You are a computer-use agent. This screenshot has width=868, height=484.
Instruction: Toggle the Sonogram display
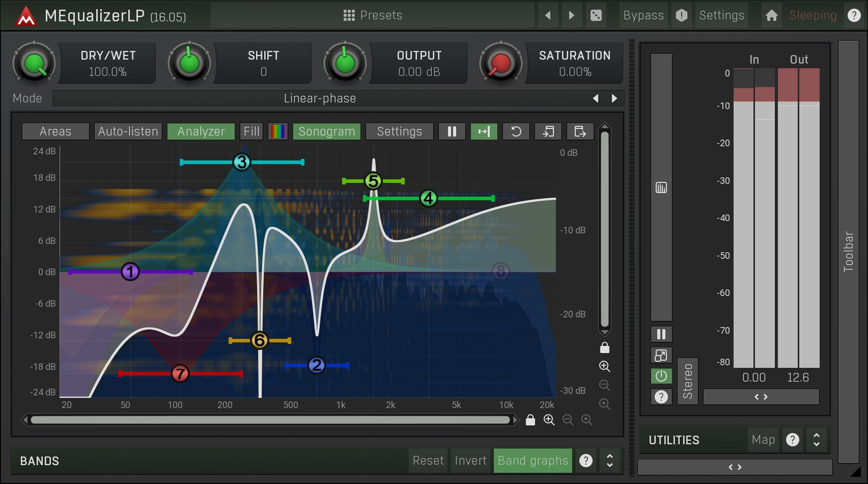[327, 131]
